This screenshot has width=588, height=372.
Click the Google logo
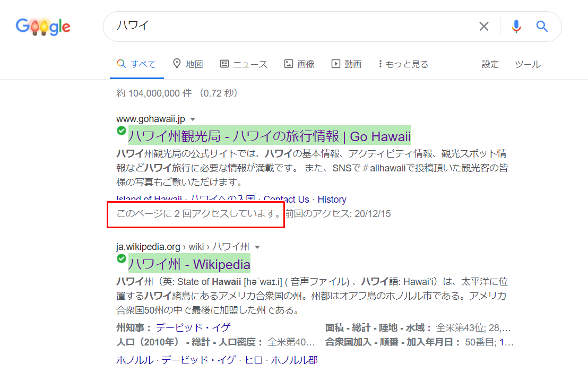43,27
